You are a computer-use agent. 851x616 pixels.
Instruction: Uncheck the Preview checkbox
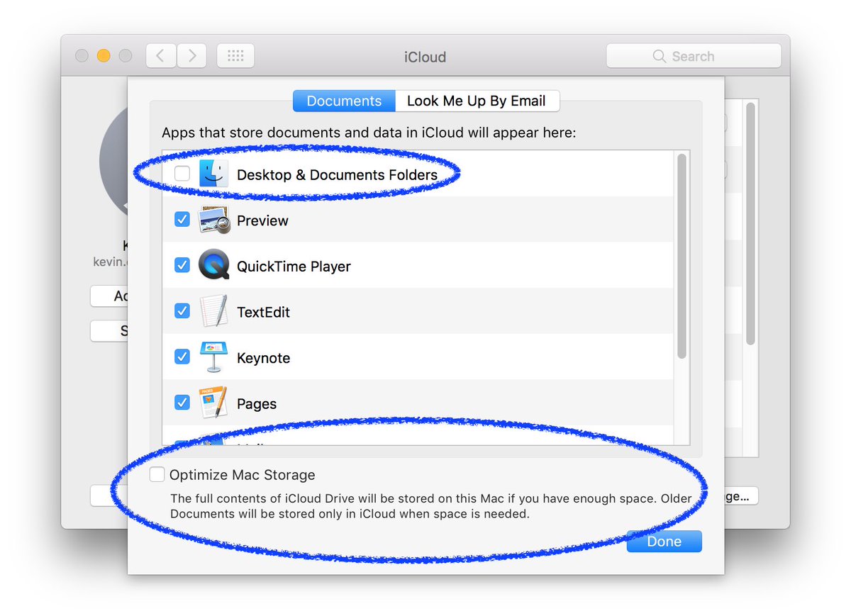182,220
